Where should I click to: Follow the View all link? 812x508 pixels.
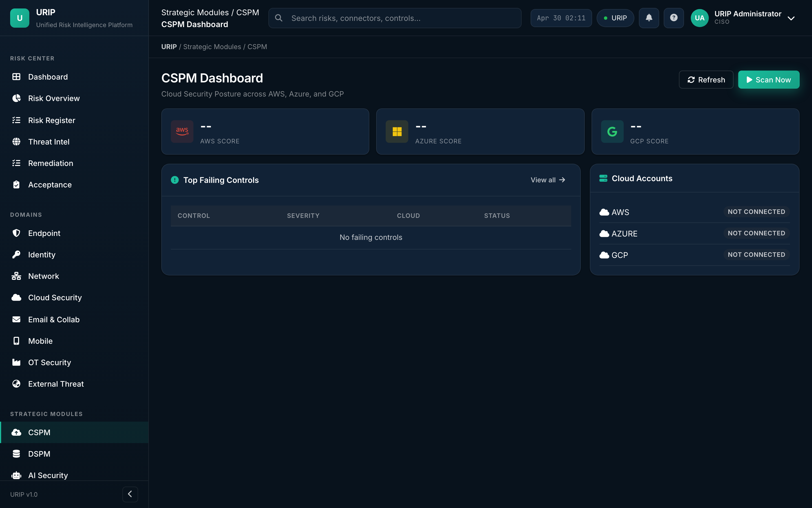tap(548, 180)
